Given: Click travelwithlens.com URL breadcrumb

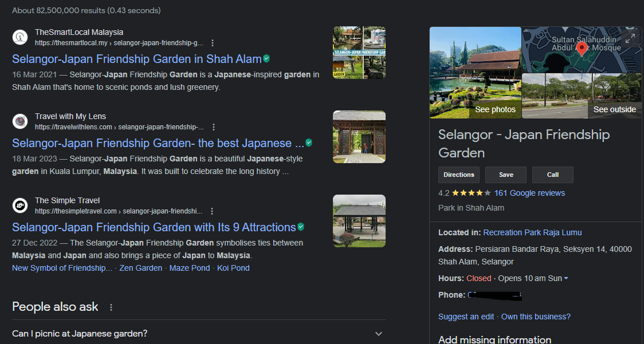Looking at the screenshot, I should click(x=119, y=127).
